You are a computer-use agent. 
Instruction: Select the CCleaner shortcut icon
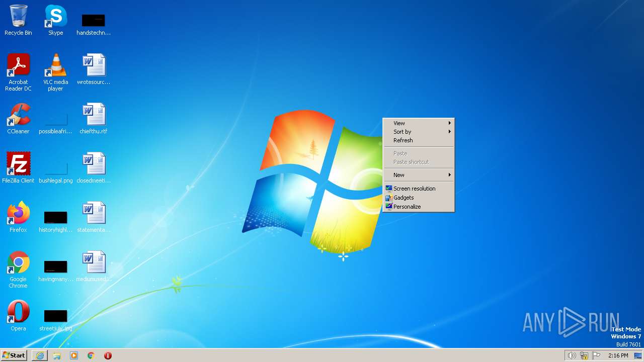(x=18, y=119)
